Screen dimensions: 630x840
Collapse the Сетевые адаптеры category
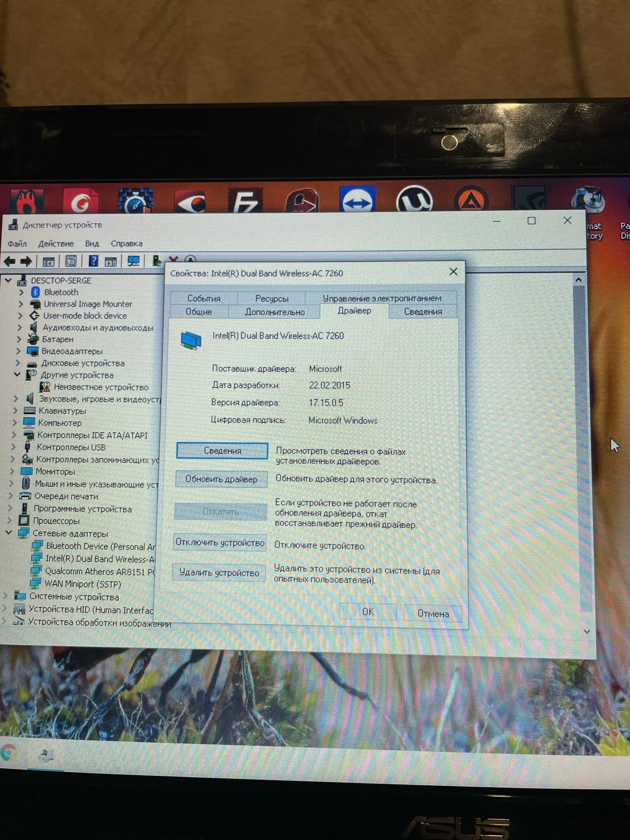[x=9, y=533]
